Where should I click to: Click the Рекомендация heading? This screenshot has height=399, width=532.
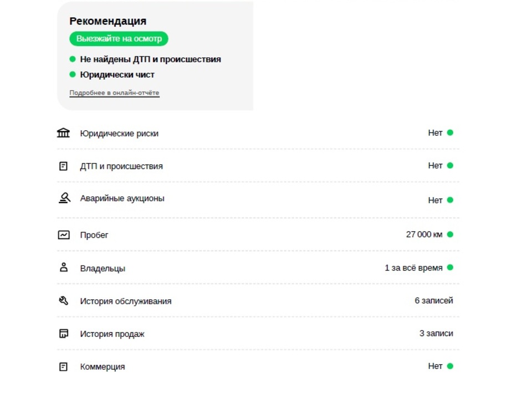[x=108, y=21]
